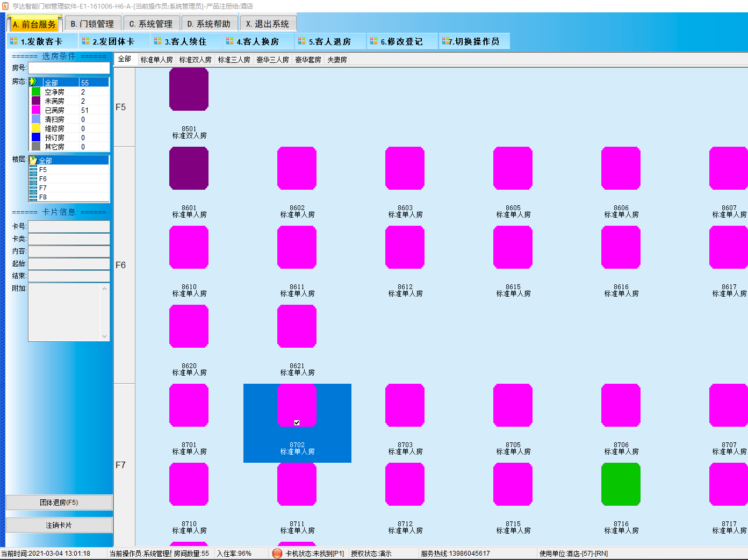Select room 8706 icon

tap(621, 405)
